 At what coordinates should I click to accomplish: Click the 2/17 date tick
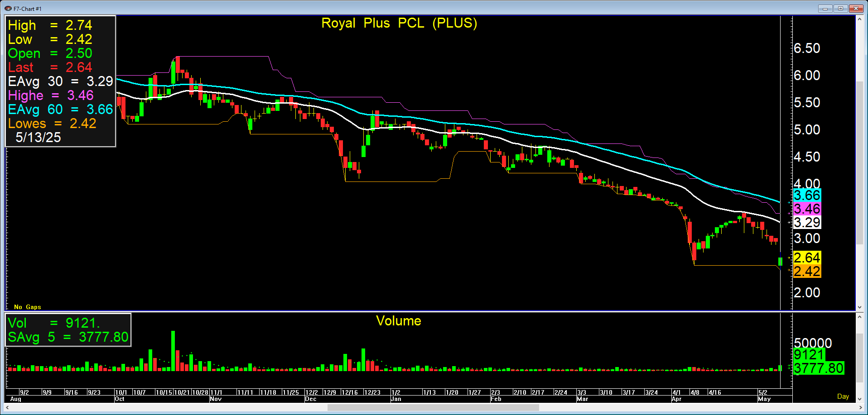[538, 392]
